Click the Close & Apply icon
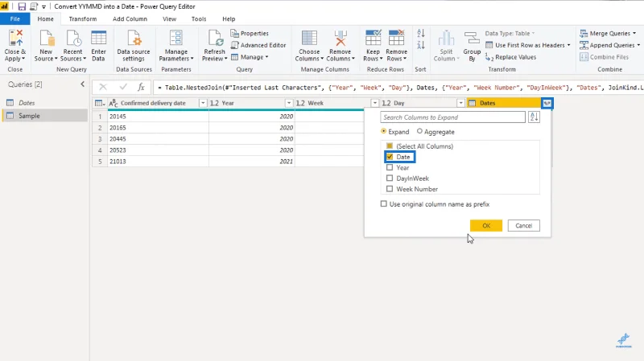The width and height of the screenshot is (644, 361). pos(15,38)
